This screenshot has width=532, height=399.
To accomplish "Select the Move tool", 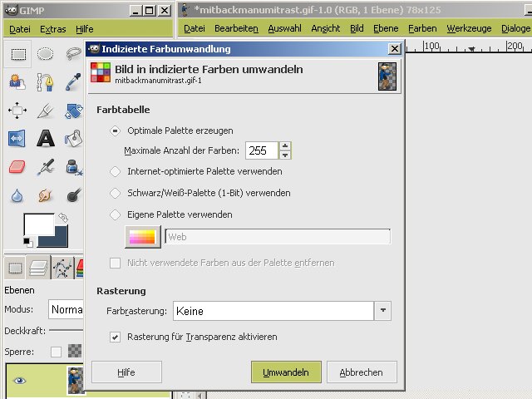I will 17,111.
